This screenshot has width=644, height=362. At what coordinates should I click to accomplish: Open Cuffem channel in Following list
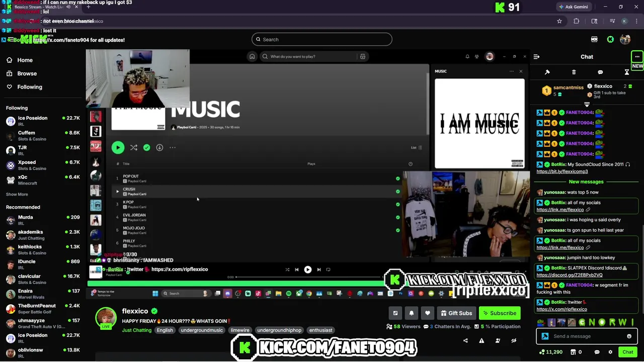pos(43,136)
